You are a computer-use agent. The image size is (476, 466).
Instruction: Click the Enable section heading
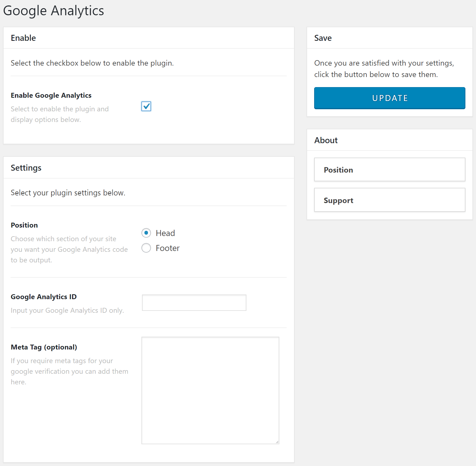[23, 38]
